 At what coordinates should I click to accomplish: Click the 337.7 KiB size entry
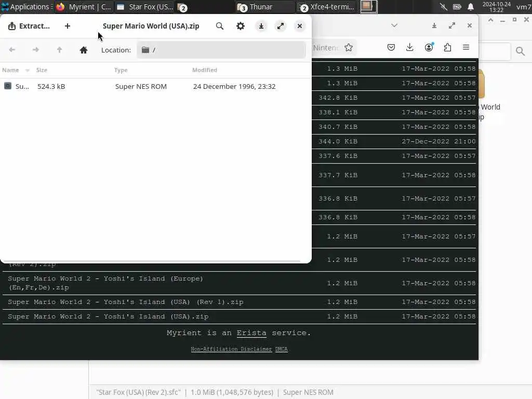[338, 176]
